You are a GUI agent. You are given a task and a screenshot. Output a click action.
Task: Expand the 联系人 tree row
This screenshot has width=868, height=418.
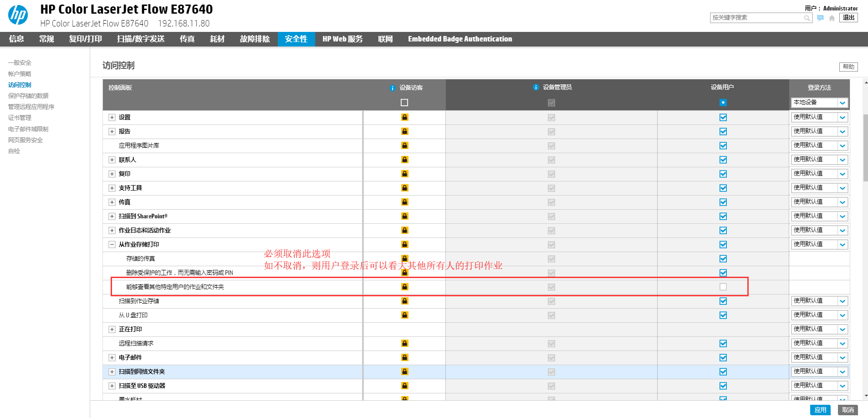[x=112, y=160]
